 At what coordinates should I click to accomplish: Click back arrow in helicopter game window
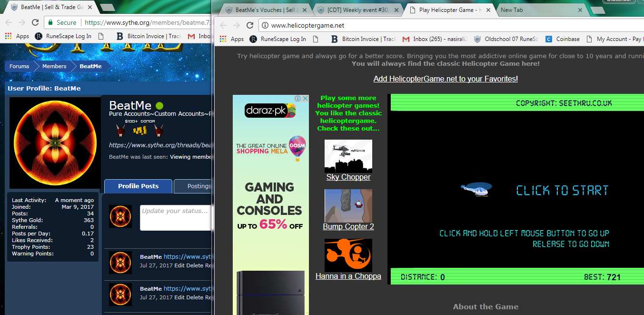coord(224,25)
